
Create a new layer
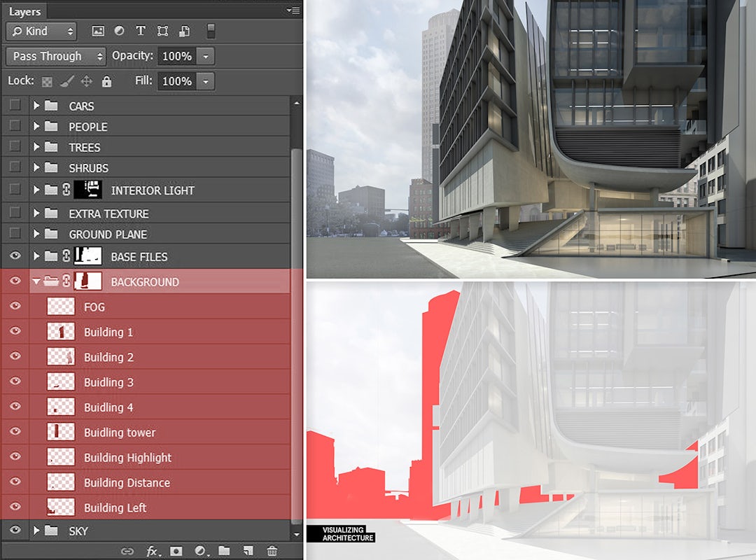pyautogui.click(x=247, y=552)
